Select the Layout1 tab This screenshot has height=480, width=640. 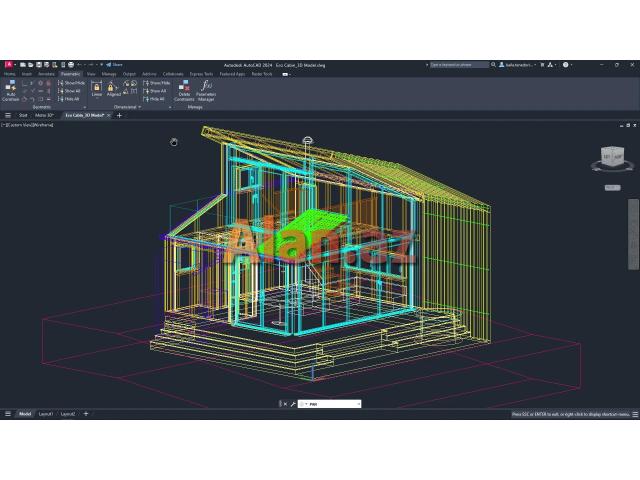coord(45,414)
